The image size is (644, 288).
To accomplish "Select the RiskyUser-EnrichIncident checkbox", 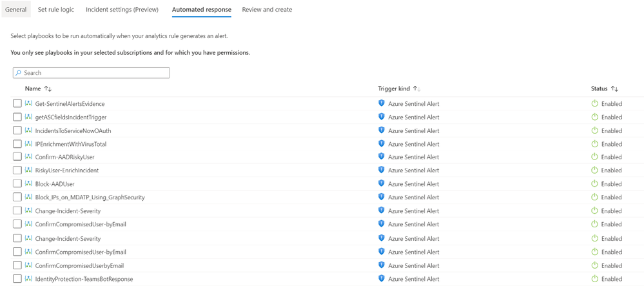I will click(x=17, y=170).
